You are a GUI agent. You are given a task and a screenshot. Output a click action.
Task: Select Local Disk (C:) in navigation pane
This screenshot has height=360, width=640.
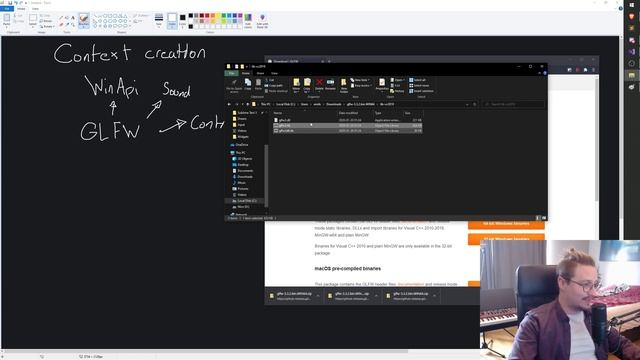pyautogui.click(x=244, y=201)
